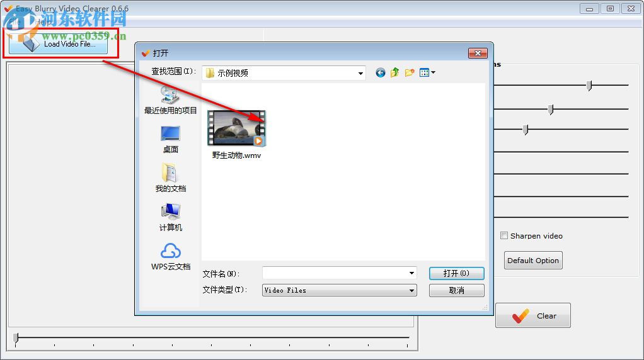
Task: Click the third options slider handle
Action: pos(526,130)
